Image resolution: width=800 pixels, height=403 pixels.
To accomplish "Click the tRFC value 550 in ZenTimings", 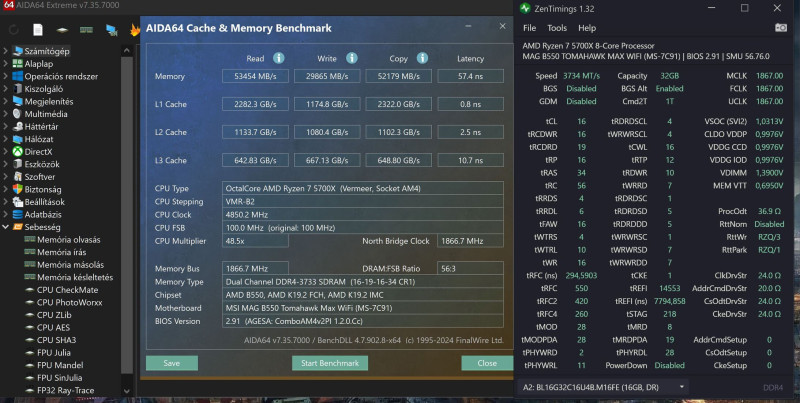I will (x=582, y=288).
